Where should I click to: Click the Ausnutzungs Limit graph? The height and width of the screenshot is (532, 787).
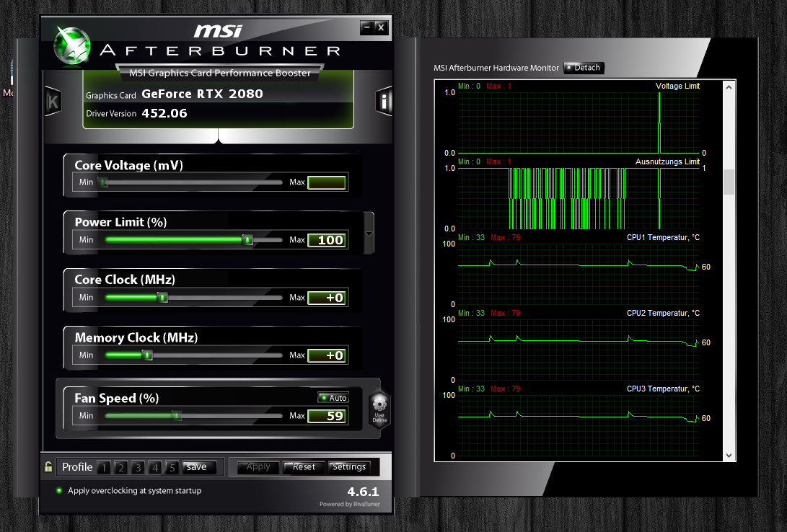(x=579, y=198)
